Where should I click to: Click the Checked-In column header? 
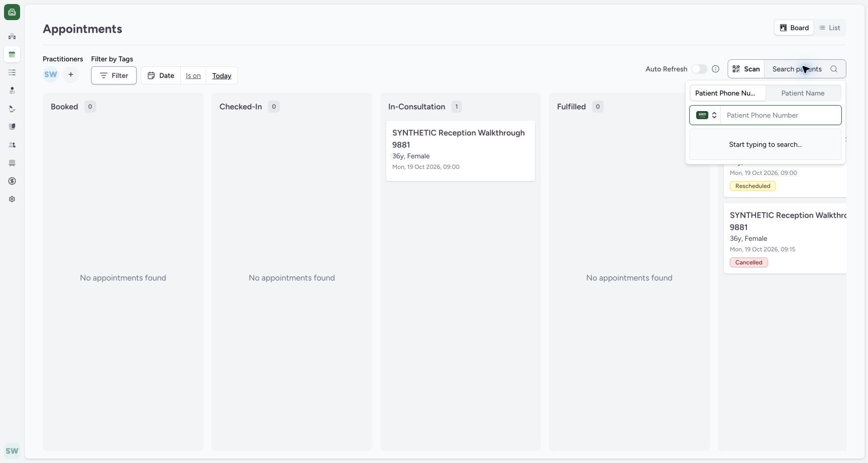pyautogui.click(x=241, y=107)
